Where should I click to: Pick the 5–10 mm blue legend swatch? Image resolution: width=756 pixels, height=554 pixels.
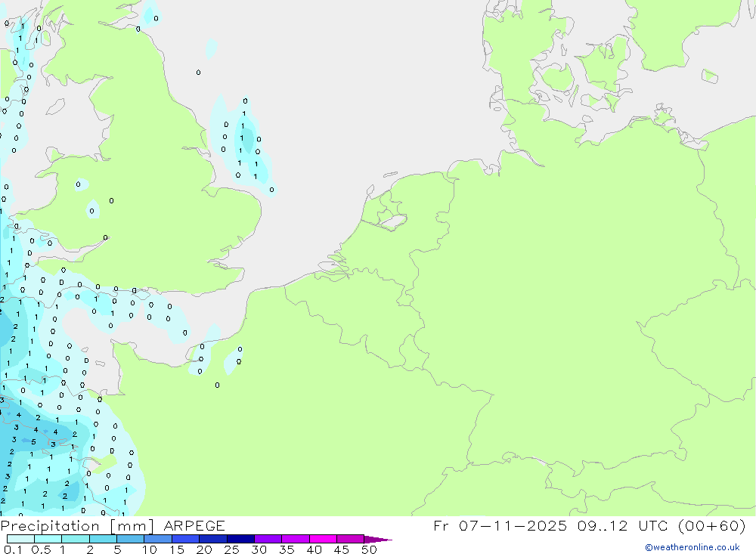(131, 539)
